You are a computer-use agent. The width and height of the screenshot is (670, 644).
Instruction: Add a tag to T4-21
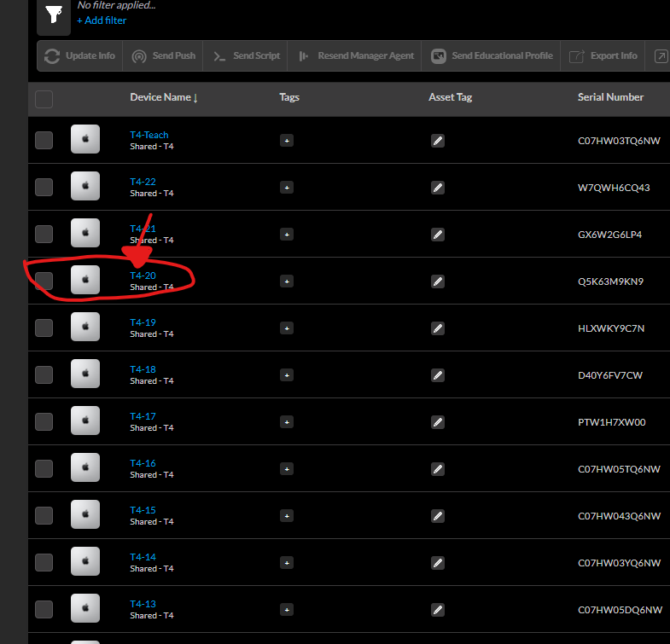(x=287, y=235)
